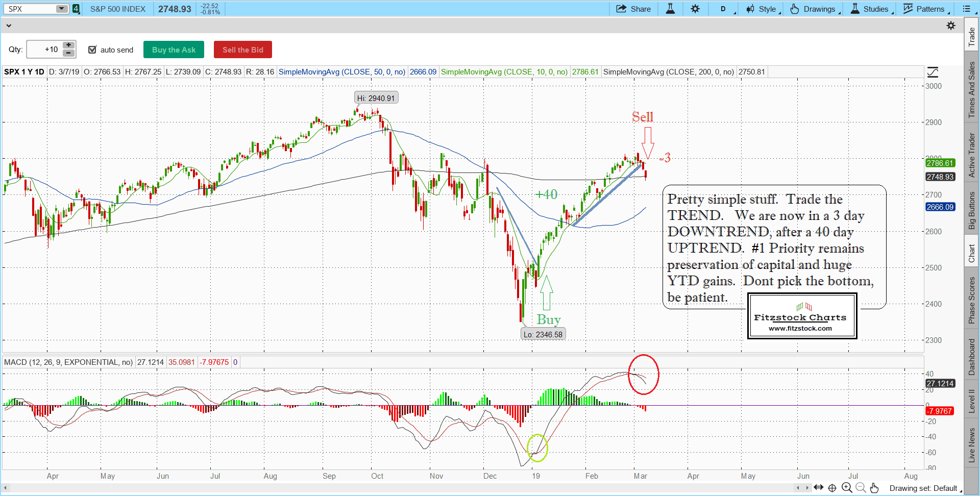Select the crosshair cursor icon
This screenshot has width=980, height=496.
[x=832, y=488]
